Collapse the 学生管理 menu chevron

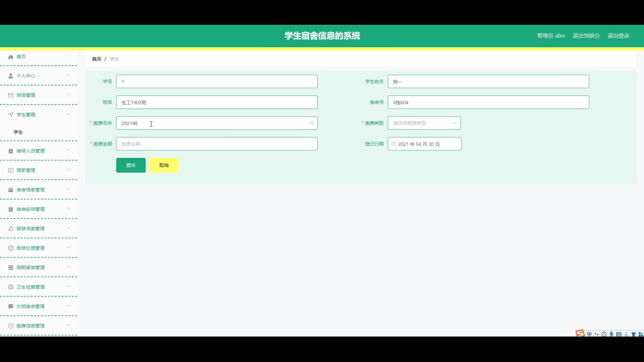pyautogui.click(x=68, y=114)
